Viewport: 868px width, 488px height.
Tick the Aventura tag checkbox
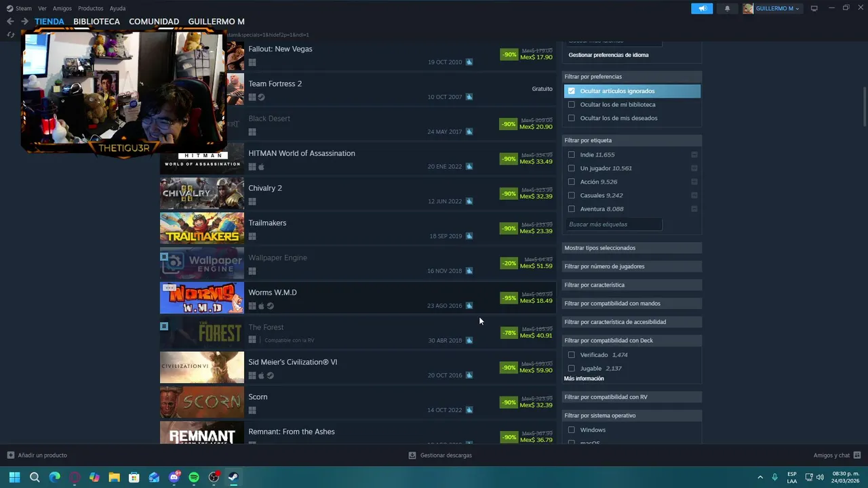[x=572, y=209]
